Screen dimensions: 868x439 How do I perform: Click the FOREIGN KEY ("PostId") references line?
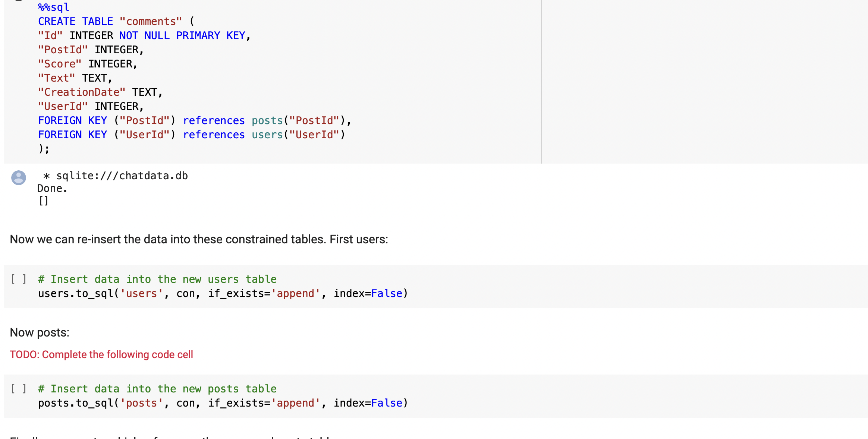(x=194, y=121)
